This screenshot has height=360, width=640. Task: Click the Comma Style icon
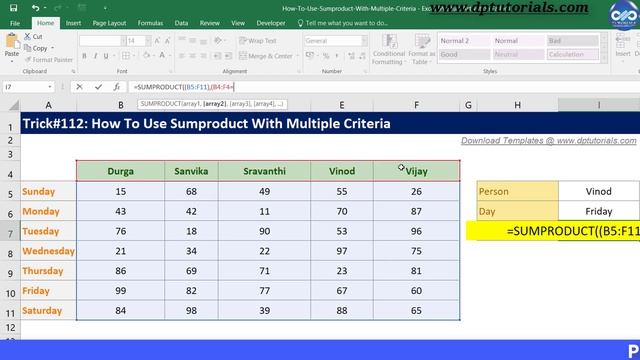(337, 56)
